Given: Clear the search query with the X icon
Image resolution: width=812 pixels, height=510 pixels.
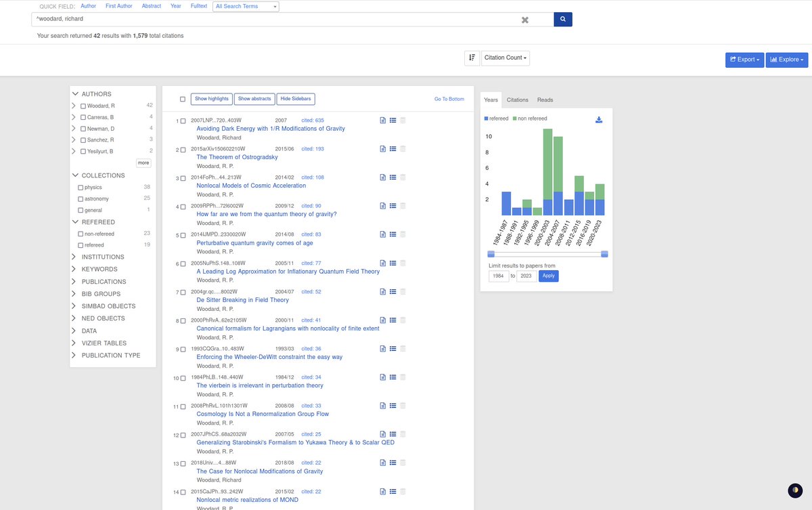Looking at the screenshot, I should tap(524, 20).
